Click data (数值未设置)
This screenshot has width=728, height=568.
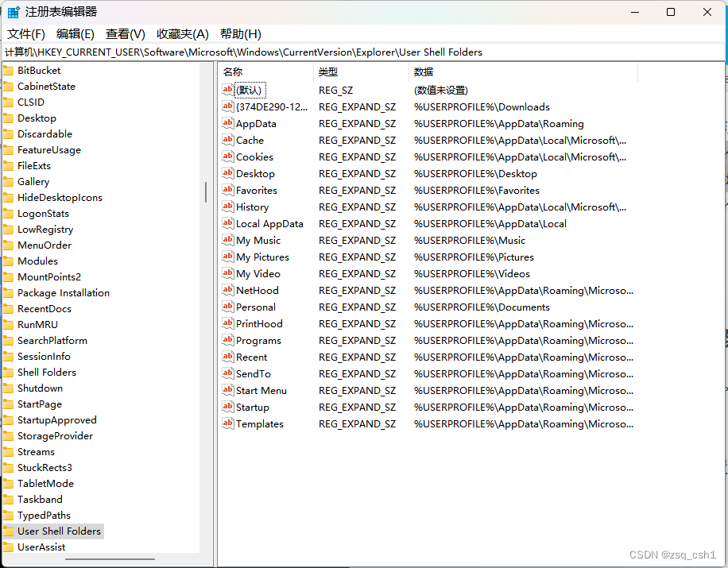(x=441, y=90)
